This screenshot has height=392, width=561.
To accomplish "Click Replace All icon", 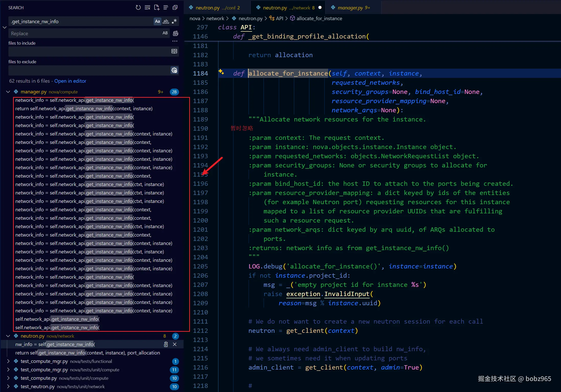I will pos(175,33).
